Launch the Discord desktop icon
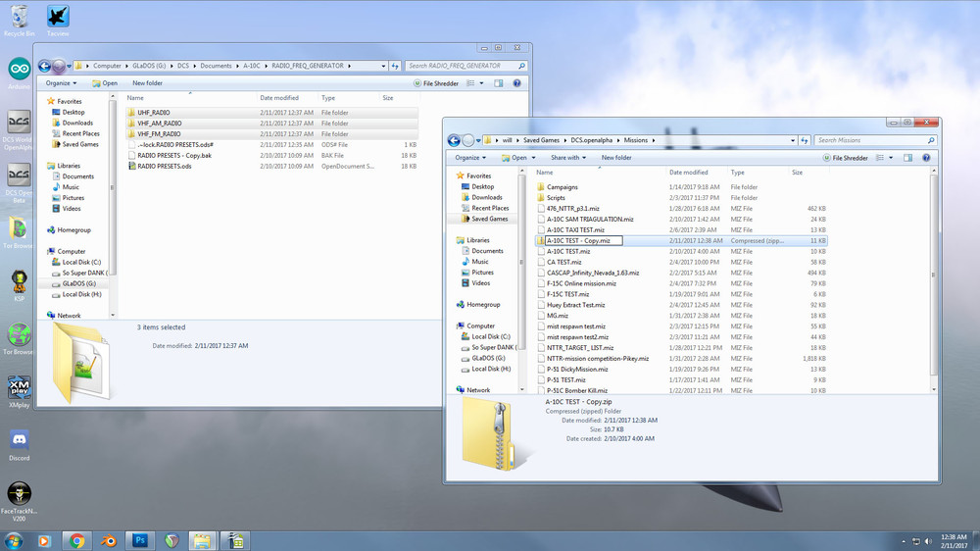Image resolution: width=980 pixels, height=551 pixels. pyautogui.click(x=19, y=441)
